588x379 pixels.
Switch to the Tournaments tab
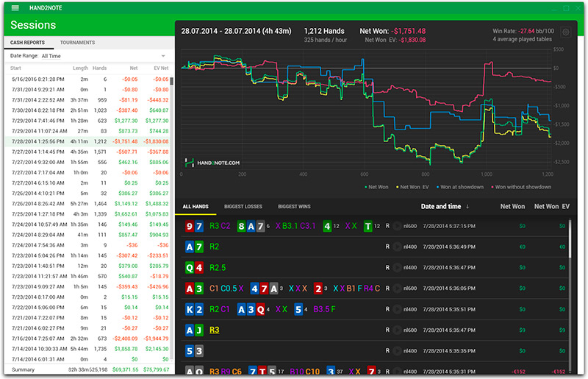click(77, 43)
